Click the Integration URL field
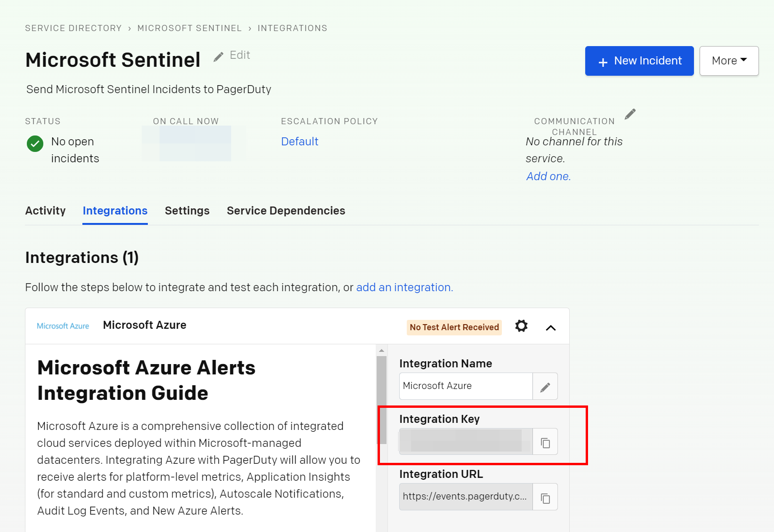 [x=466, y=497]
